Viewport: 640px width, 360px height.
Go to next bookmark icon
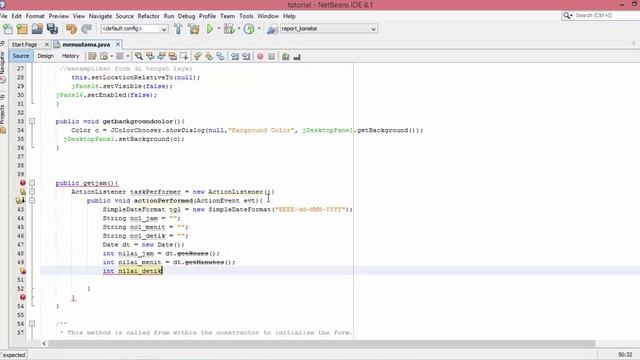[209, 56]
